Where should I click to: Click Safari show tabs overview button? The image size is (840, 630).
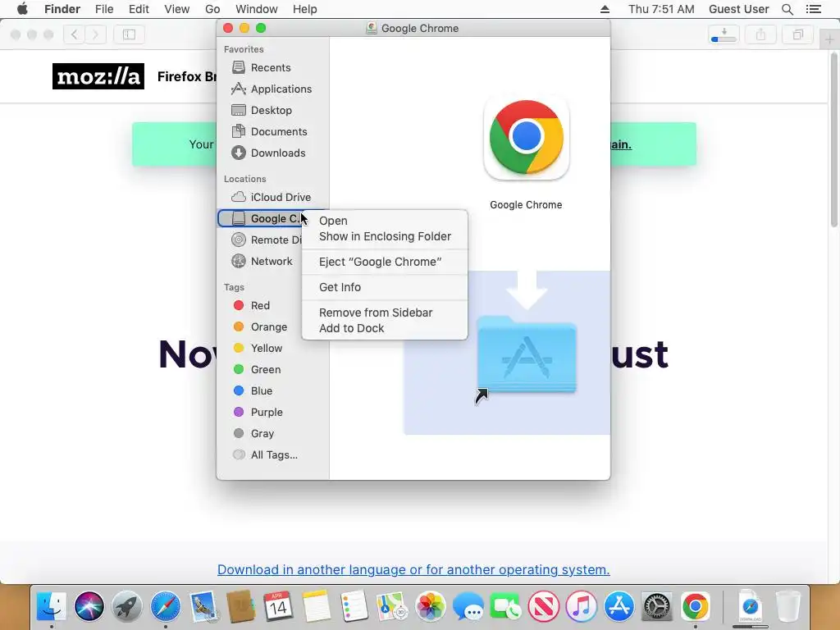[x=797, y=34]
